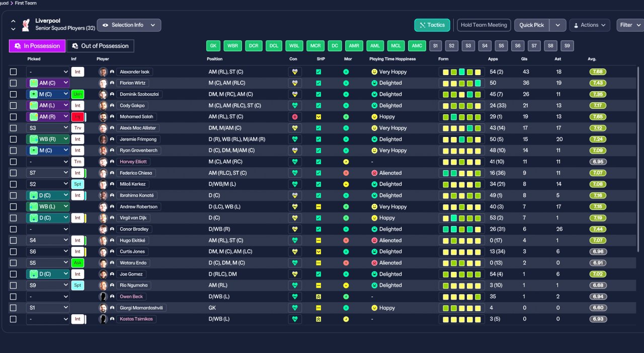Click the Actions person icon
The width and height of the screenshot is (644, 353).
tap(576, 25)
